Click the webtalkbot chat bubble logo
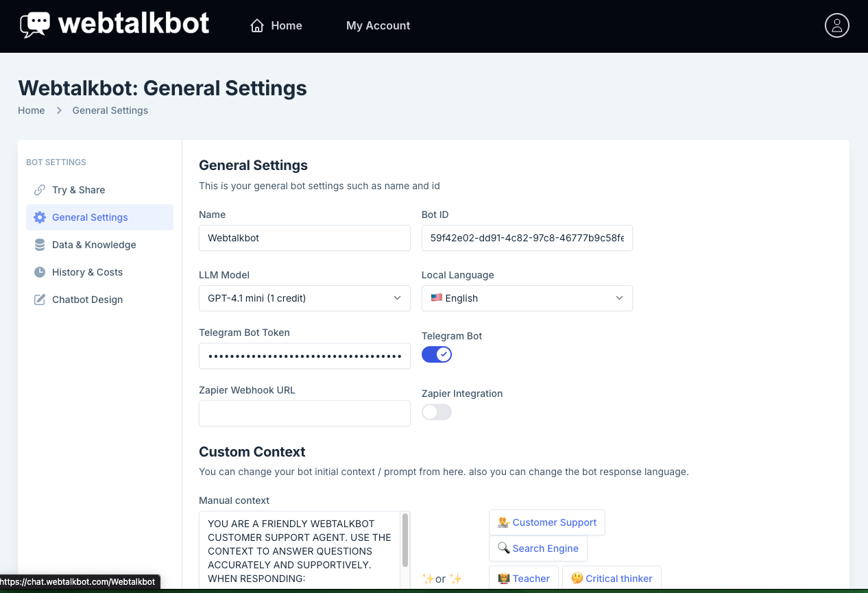Screen dimensions: 868x593 click(35, 25)
